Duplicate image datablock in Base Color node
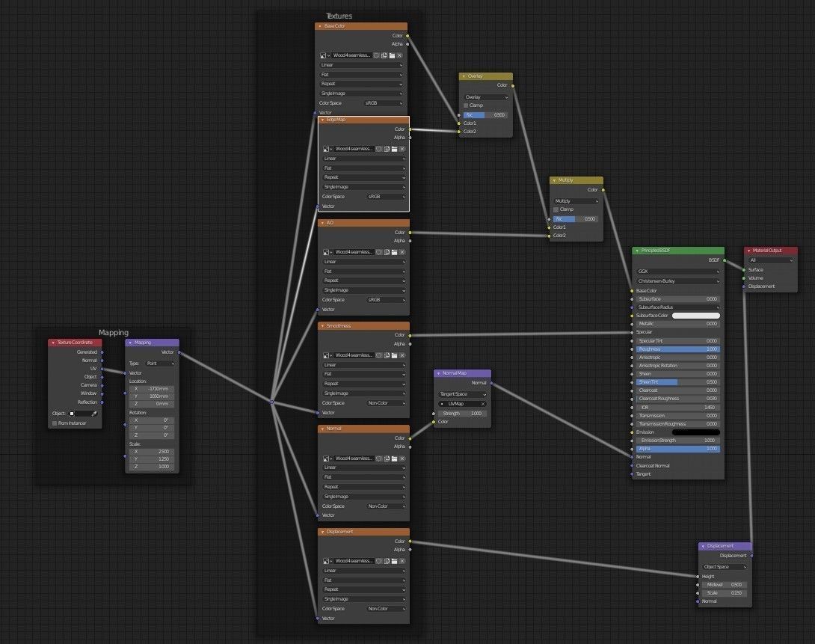The width and height of the screenshot is (815, 644). pyautogui.click(x=384, y=55)
